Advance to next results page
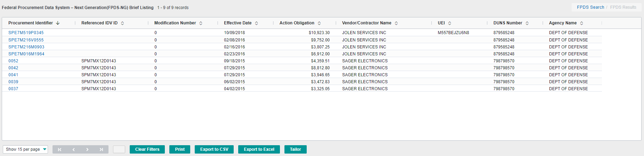Image resolution: width=644 pixels, height=156 pixels. pos(87,149)
